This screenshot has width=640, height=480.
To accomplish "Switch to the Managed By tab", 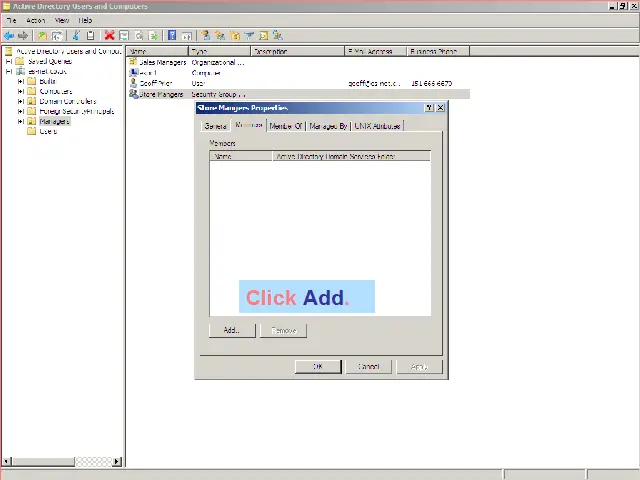I will [328, 126].
